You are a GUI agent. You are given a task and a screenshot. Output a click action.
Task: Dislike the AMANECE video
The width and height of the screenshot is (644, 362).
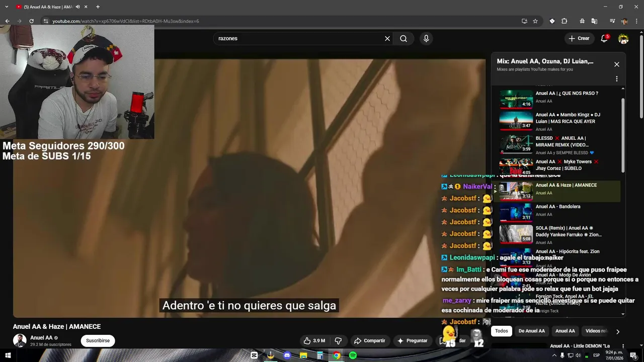tap(338, 340)
